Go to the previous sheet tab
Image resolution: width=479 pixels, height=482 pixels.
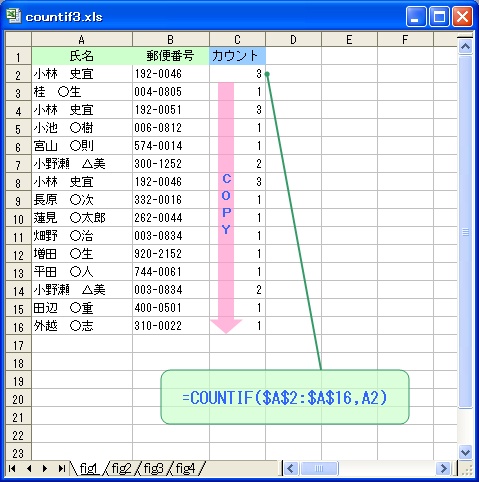[29, 469]
